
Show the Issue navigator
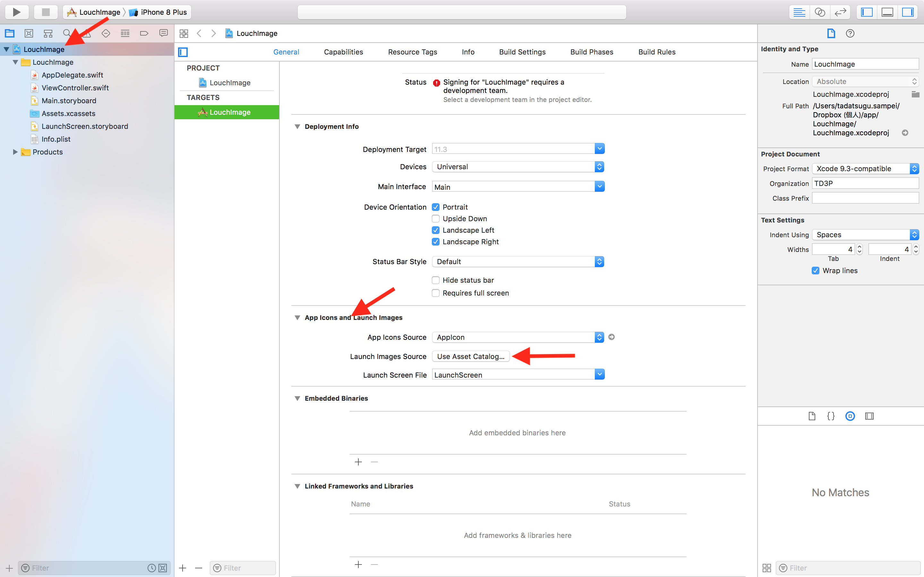click(x=86, y=33)
